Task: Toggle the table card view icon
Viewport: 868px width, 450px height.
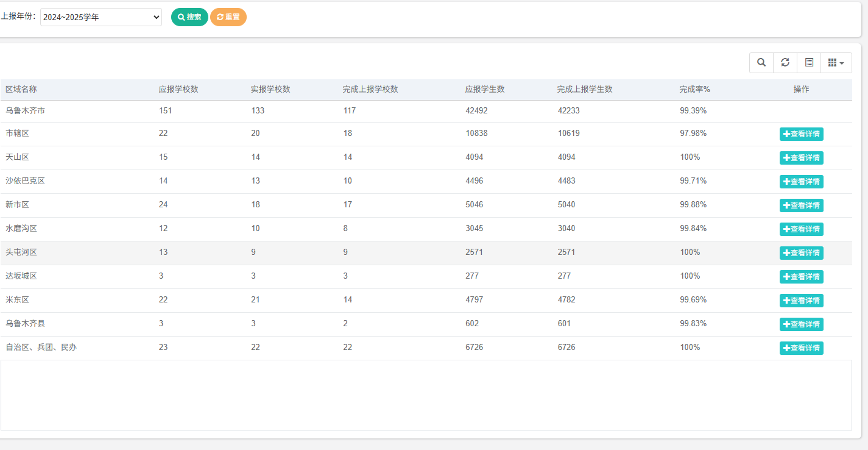Action: click(809, 63)
